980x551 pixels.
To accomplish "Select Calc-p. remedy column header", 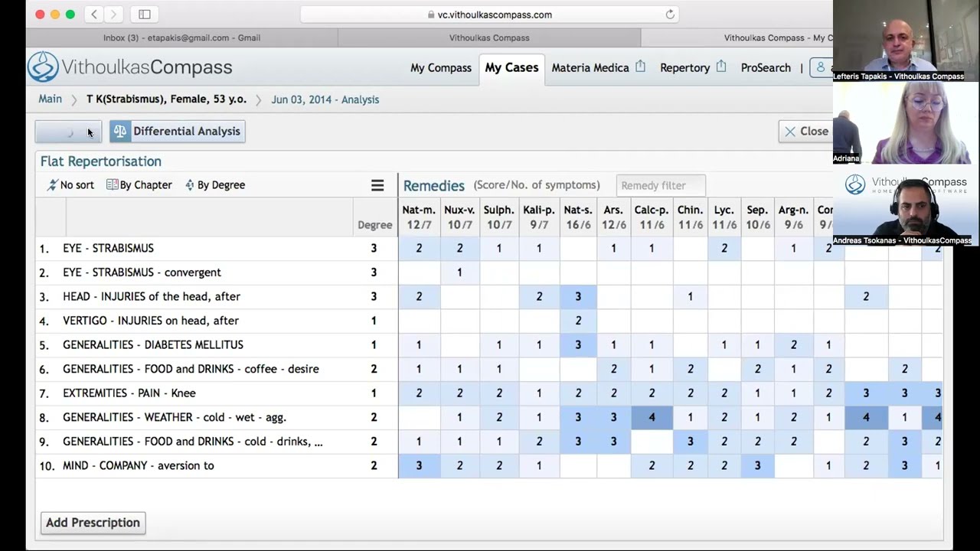I will 652,217.
